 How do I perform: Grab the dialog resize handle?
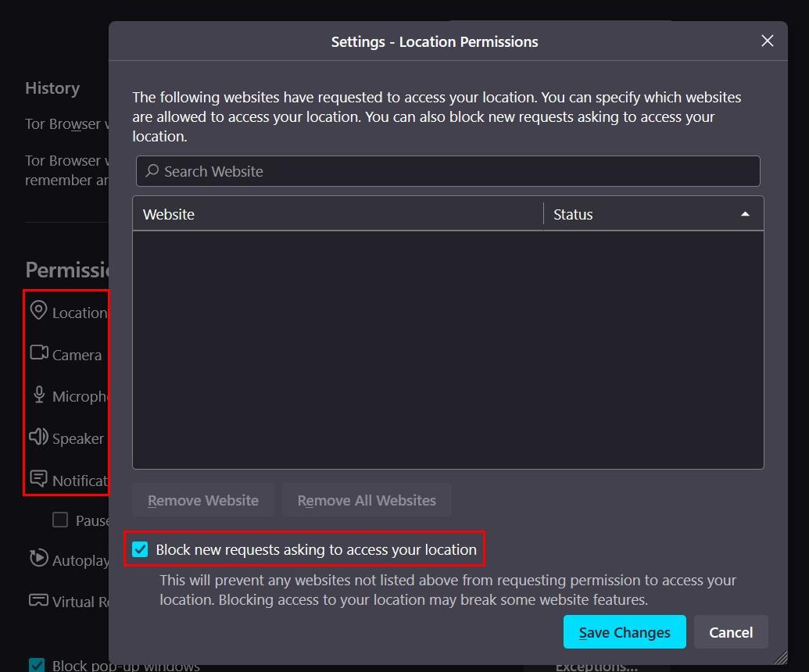779,658
